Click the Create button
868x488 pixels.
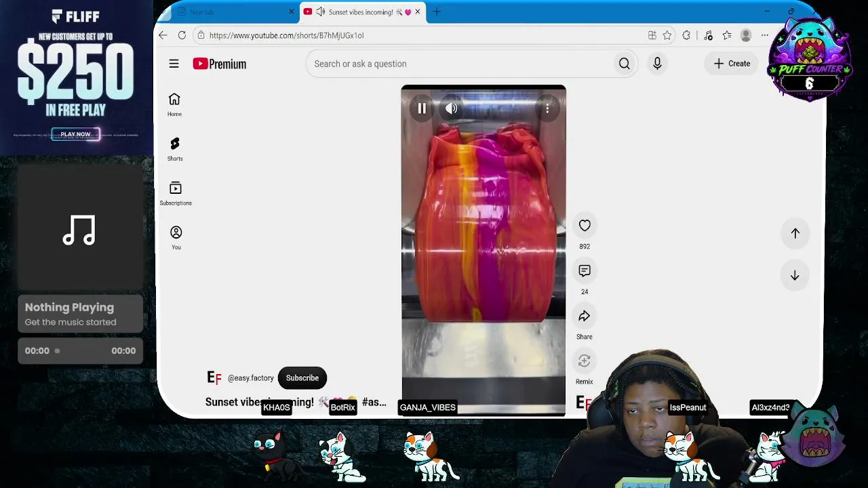732,64
